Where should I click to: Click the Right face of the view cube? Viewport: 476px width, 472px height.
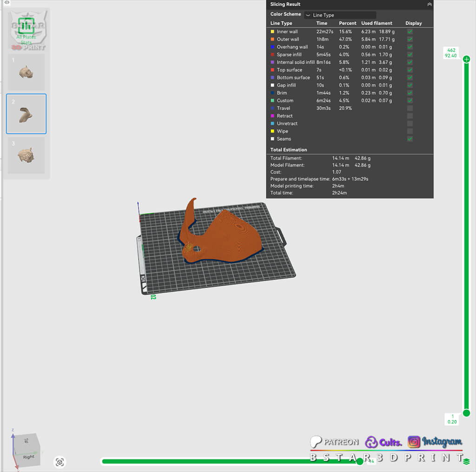(28, 457)
